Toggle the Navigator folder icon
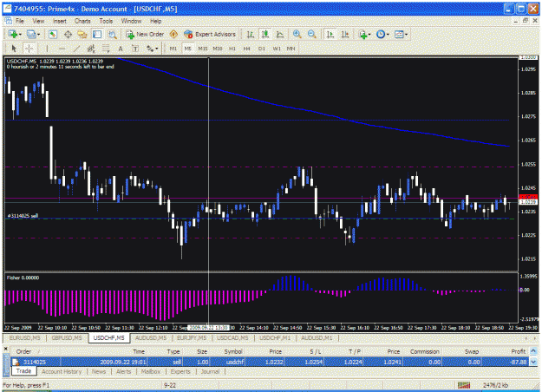 pyautogui.click(x=82, y=34)
